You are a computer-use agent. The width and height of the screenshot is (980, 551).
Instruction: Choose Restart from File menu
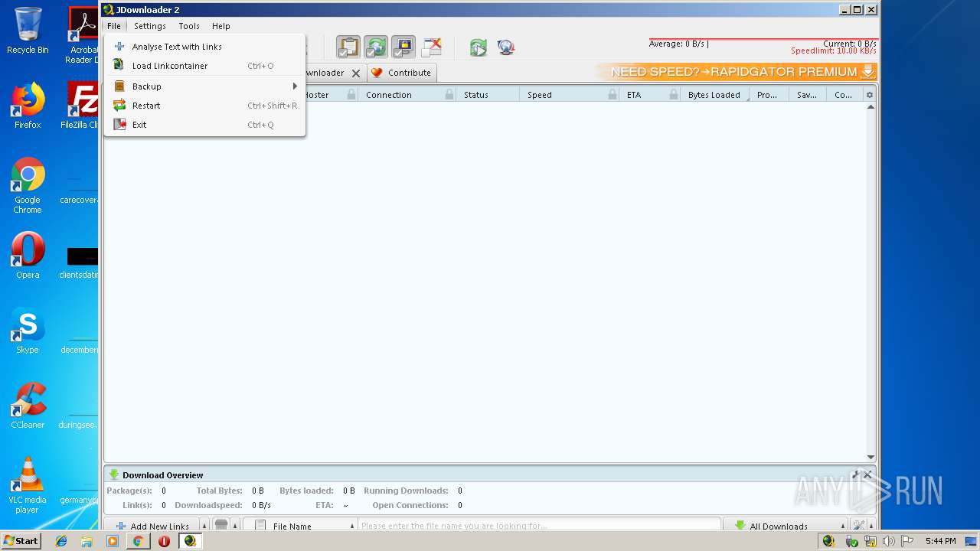coord(204,106)
